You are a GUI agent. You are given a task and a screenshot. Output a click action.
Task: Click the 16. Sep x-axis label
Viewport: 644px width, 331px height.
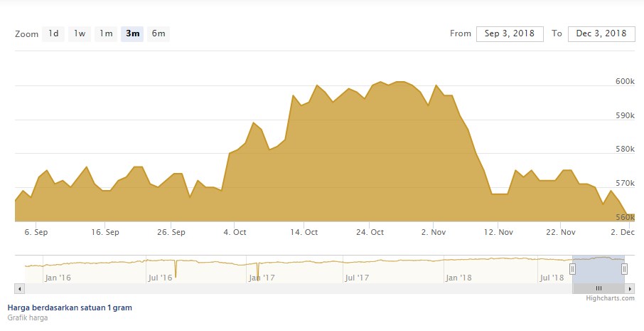[105, 232]
